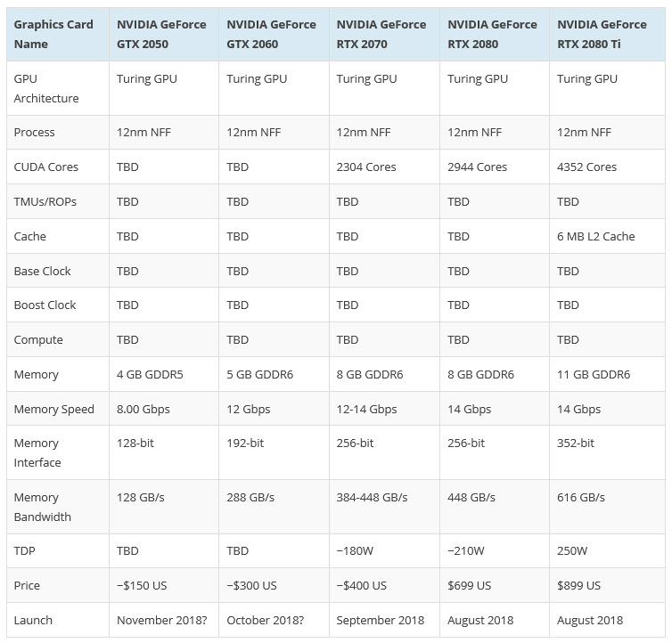Select the GPU Architecture row label

[46, 88]
